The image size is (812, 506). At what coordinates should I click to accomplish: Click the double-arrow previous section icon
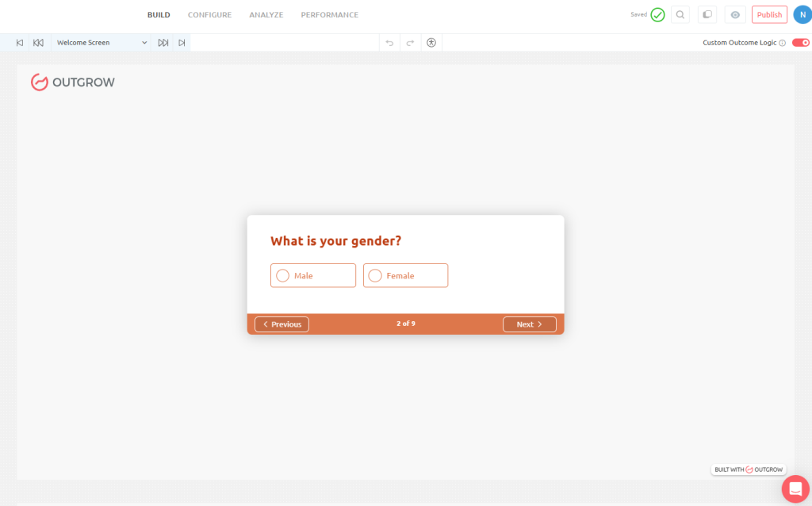coord(38,43)
